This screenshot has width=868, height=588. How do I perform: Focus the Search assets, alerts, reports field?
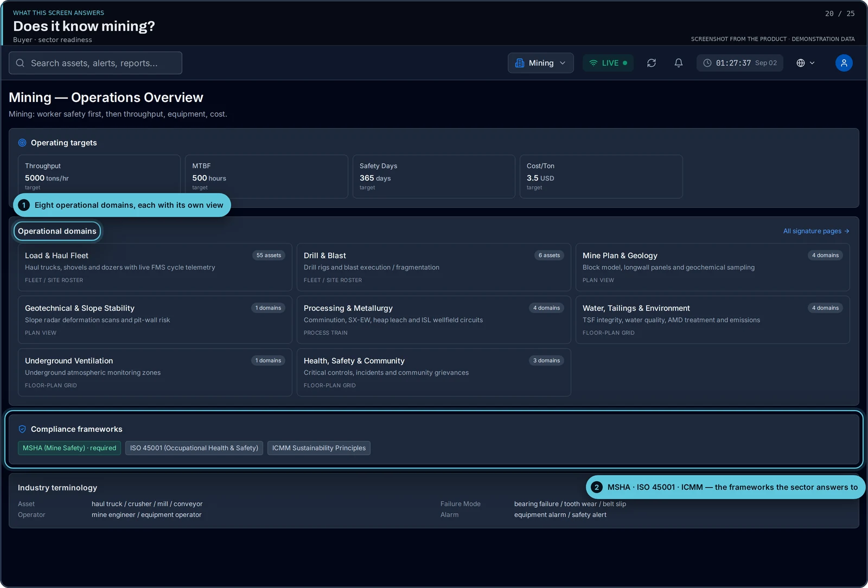tap(95, 63)
